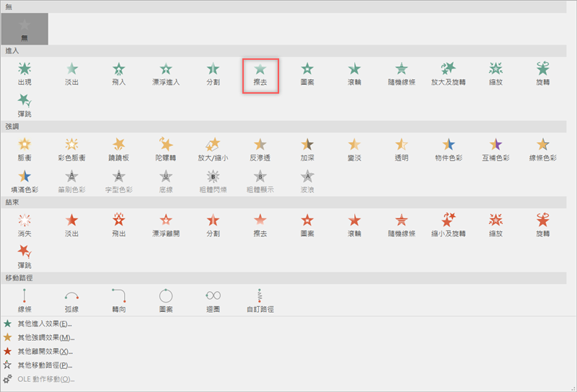Choose the green 出現 entrance effect
Screen dimensions: 577x392
[25, 73]
